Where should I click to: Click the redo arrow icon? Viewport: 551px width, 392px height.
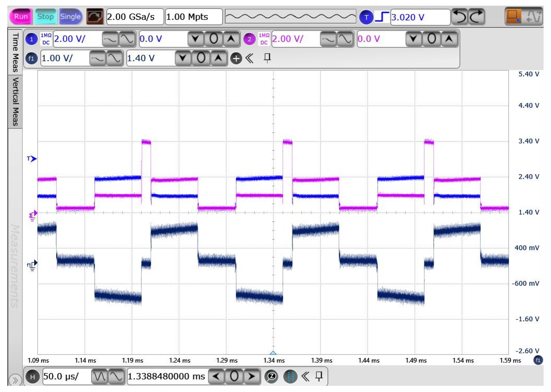[476, 17]
